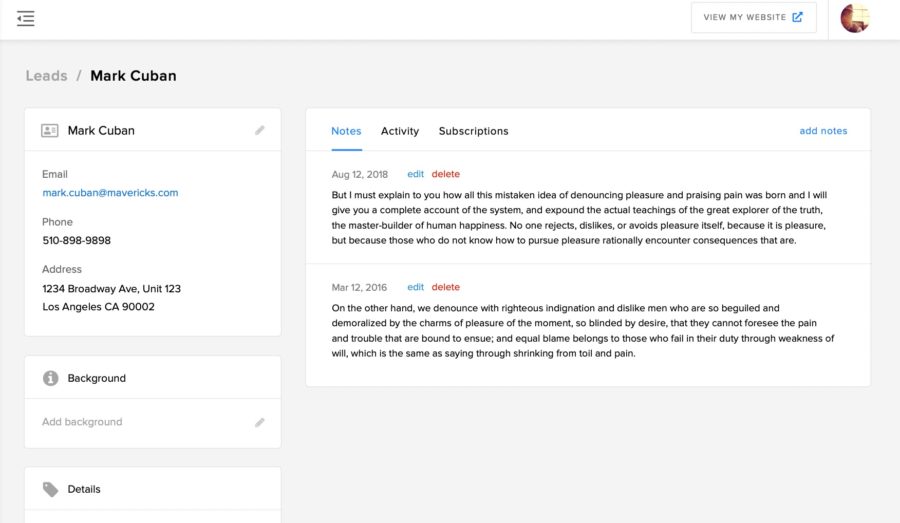Open the Subscriptions tab
Viewport: 900px width, 523px height.
pos(474,131)
